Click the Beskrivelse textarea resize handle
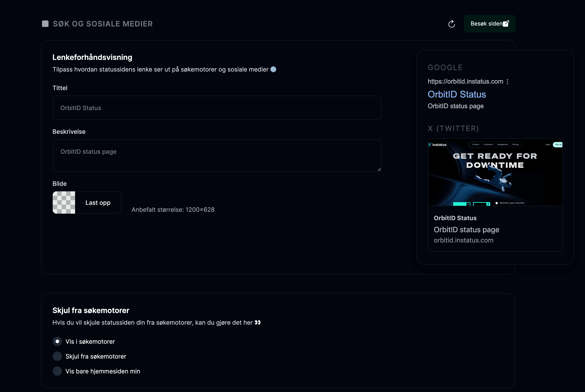The height and width of the screenshot is (392, 585). (379, 170)
